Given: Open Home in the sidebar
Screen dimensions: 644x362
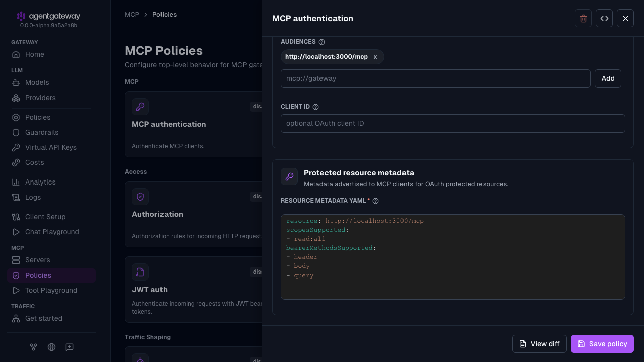Looking at the screenshot, I should click(x=51, y=54).
